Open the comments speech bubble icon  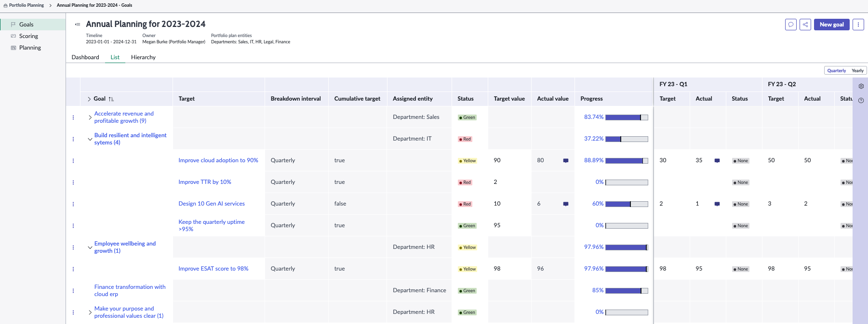pos(791,25)
